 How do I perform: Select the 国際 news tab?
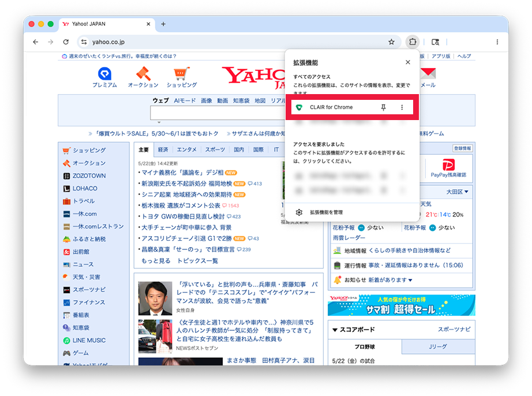[258, 150]
